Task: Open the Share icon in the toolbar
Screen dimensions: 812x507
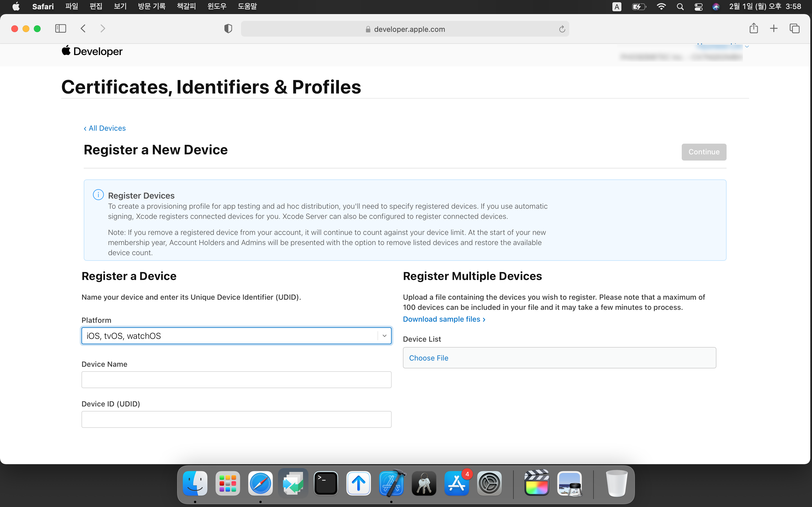Action: click(x=754, y=28)
